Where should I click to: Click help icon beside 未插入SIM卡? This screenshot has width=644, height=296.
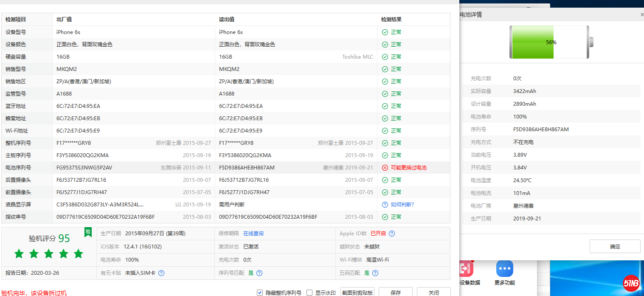pos(161,273)
